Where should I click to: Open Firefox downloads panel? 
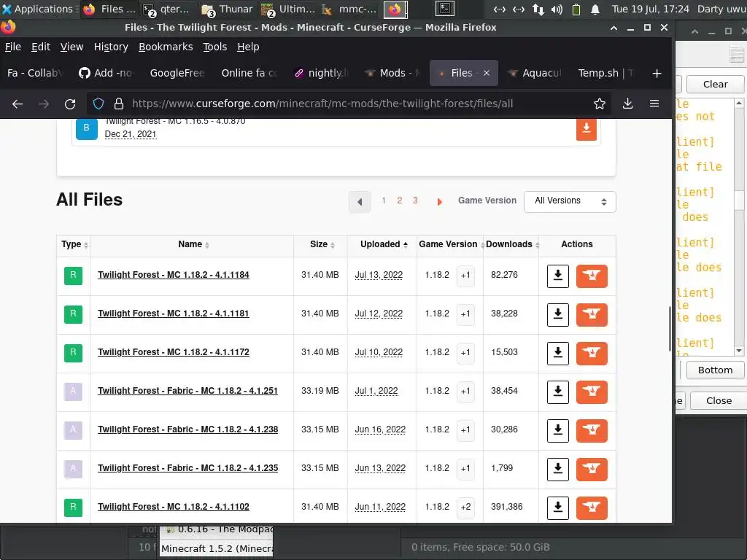click(628, 104)
